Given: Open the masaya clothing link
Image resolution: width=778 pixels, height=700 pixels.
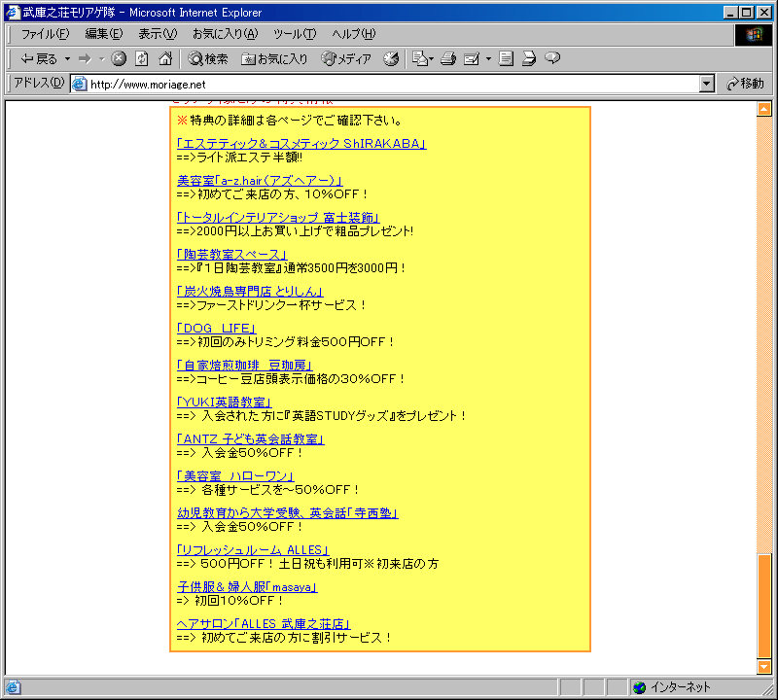Looking at the screenshot, I should (x=247, y=587).
